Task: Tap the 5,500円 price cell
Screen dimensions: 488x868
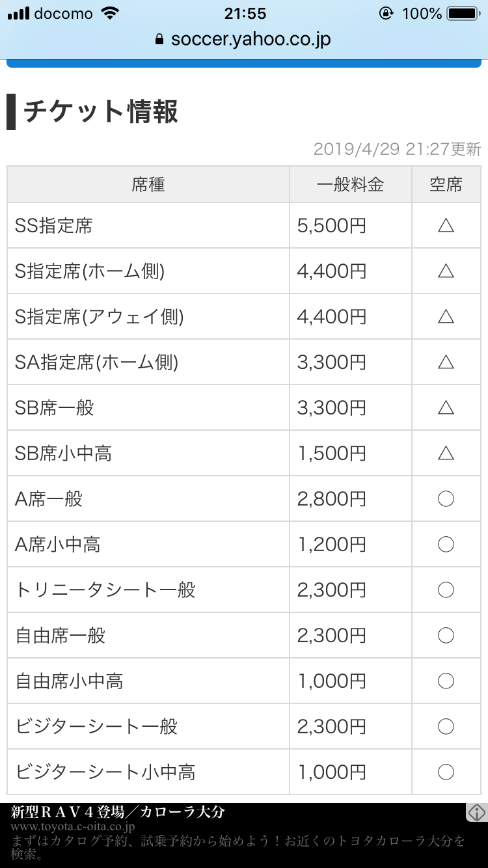Action: [x=332, y=225]
